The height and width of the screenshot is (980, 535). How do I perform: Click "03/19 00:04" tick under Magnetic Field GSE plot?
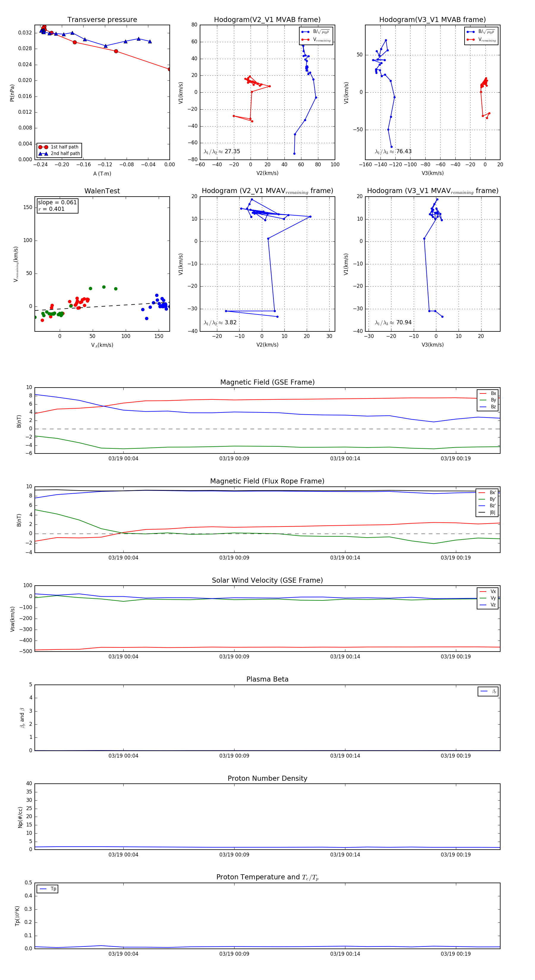point(123,459)
